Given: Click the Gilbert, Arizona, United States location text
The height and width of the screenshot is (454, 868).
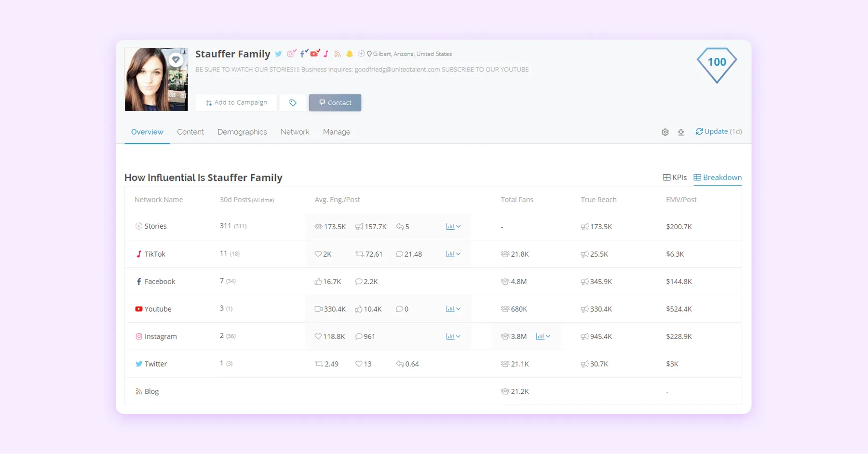Looking at the screenshot, I should (412, 54).
